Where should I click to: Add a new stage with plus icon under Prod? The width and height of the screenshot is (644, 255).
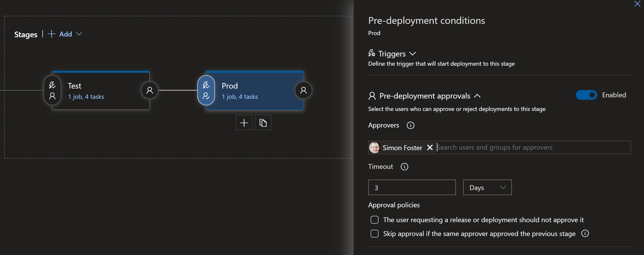(244, 123)
